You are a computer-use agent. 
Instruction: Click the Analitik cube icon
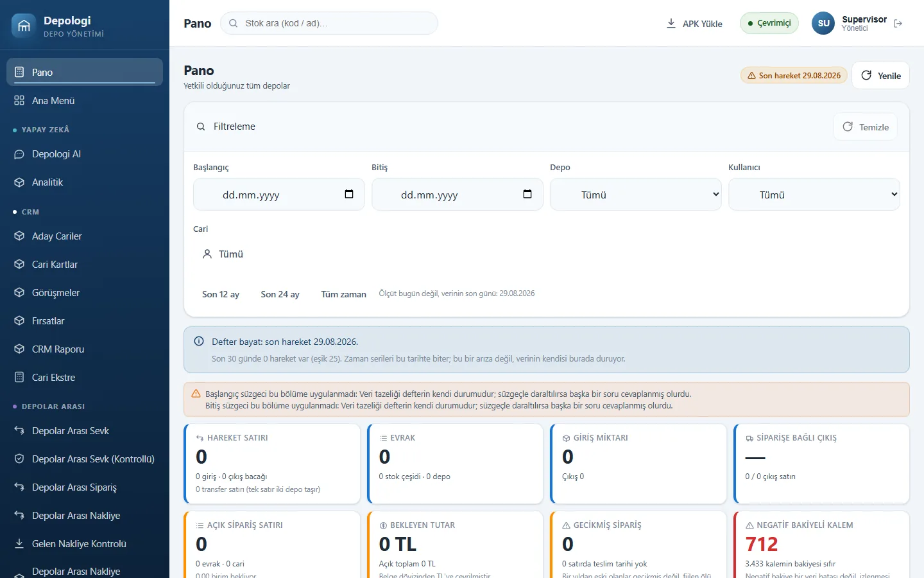19,182
